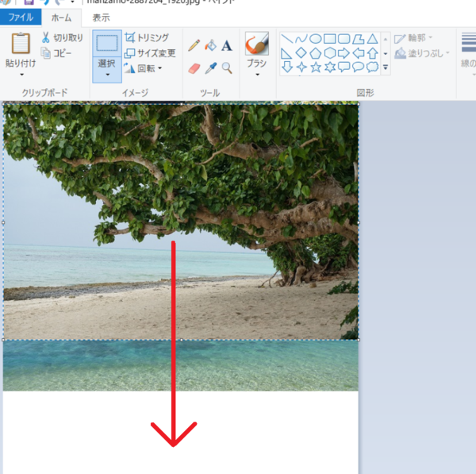The width and height of the screenshot is (476, 474).
Task: Click the selection's bottom-middle handle
Action: [x=181, y=340]
